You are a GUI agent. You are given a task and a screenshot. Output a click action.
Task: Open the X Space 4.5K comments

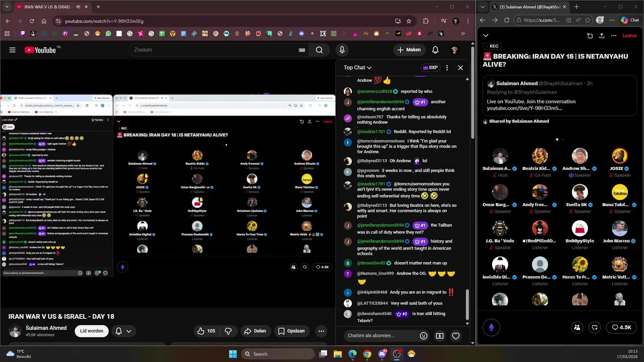[621, 327]
